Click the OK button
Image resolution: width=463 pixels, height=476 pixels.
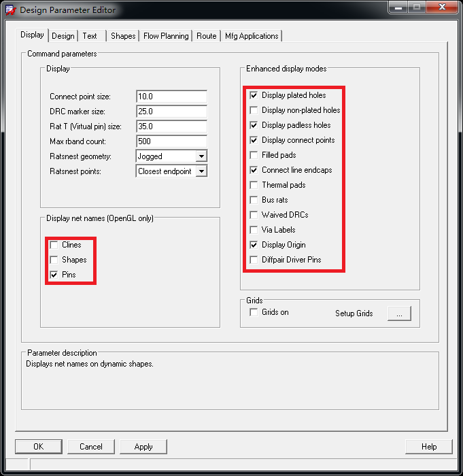[39, 447]
